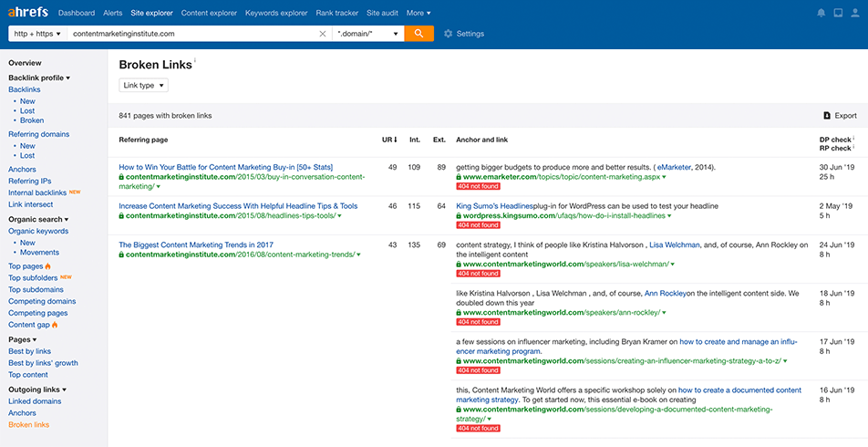
Task: Open the notifications bell icon
Action: (x=821, y=13)
